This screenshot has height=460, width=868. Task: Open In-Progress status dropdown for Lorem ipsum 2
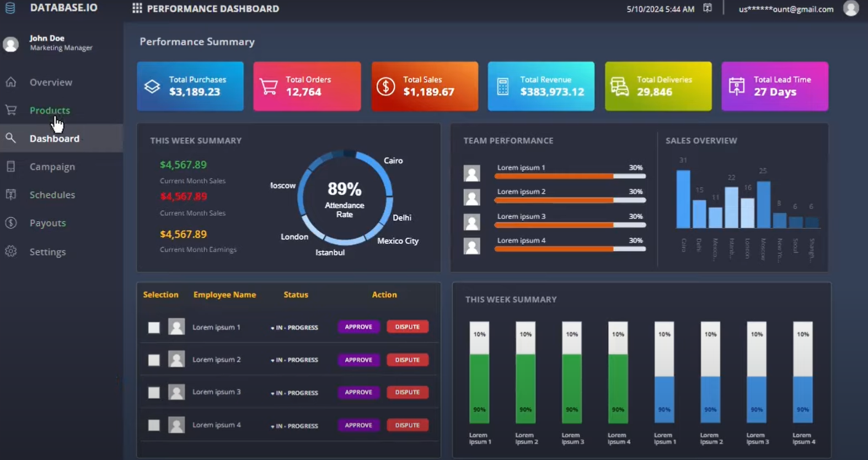click(x=294, y=360)
